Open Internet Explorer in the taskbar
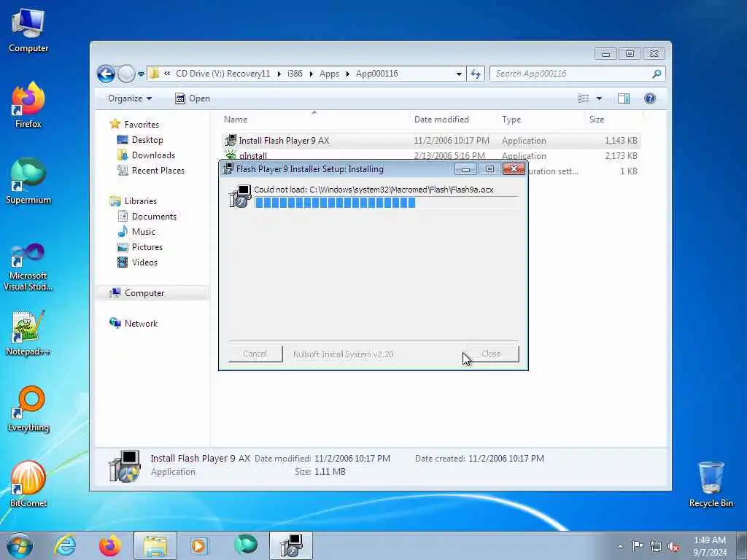This screenshot has width=747, height=560. [65, 545]
